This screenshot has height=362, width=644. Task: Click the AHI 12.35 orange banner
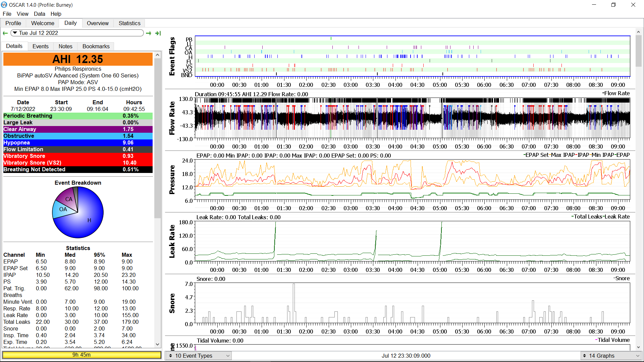pos(78,59)
